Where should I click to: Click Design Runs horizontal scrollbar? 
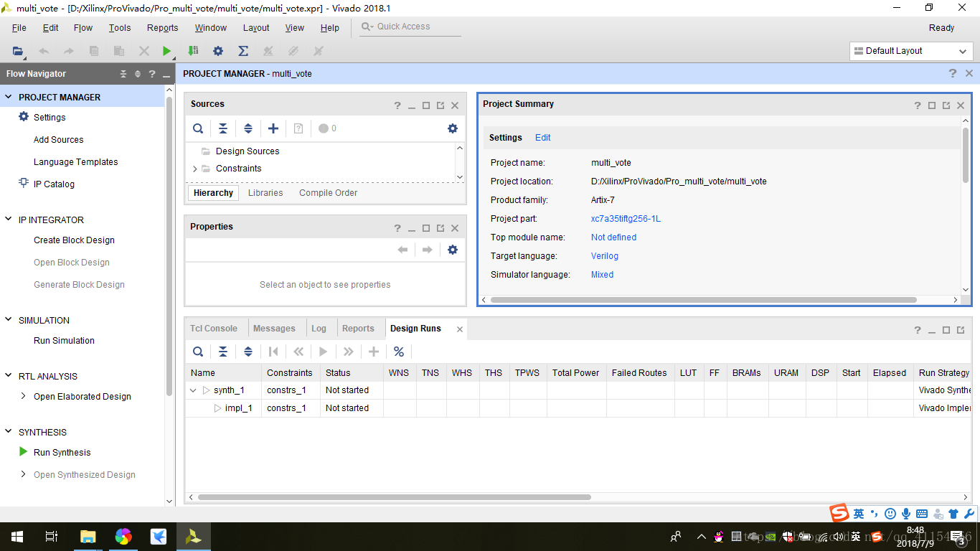pos(395,497)
